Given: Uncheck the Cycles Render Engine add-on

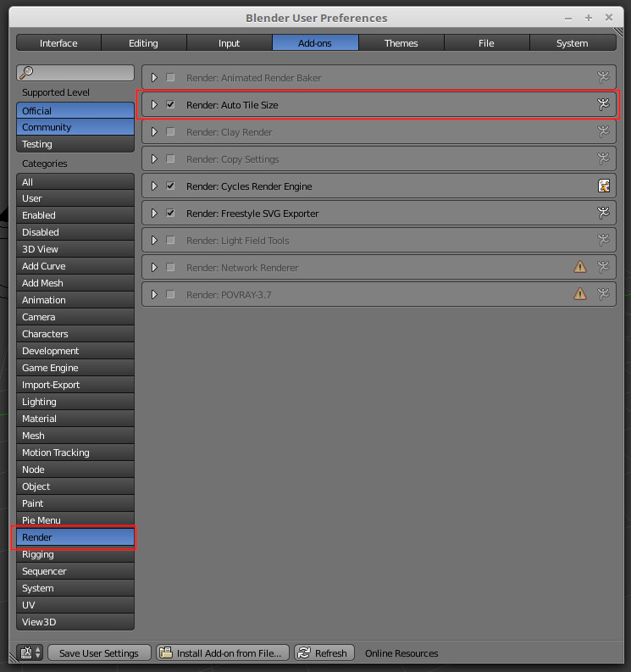Looking at the screenshot, I should coord(170,186).
